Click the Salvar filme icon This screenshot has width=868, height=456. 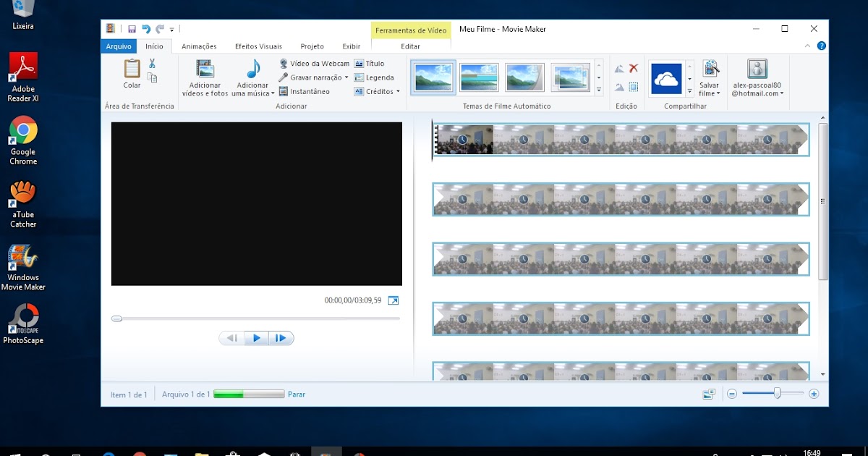point(710,69)
